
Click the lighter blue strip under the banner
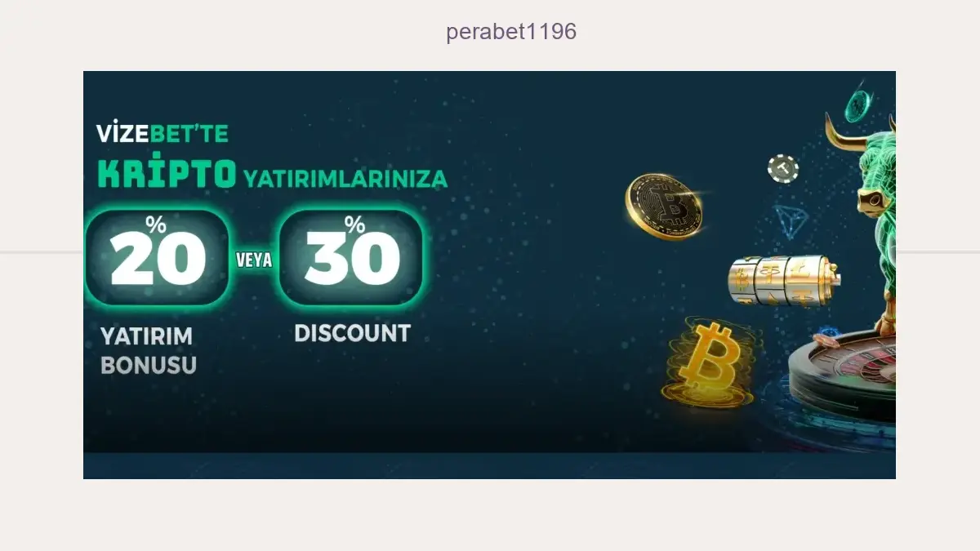(x=489, y=466)
